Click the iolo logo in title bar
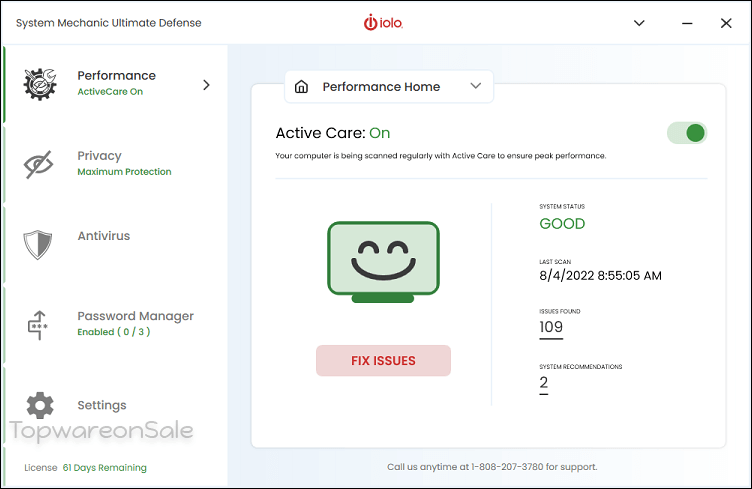 pyautogui.click(x=383, y=23)
